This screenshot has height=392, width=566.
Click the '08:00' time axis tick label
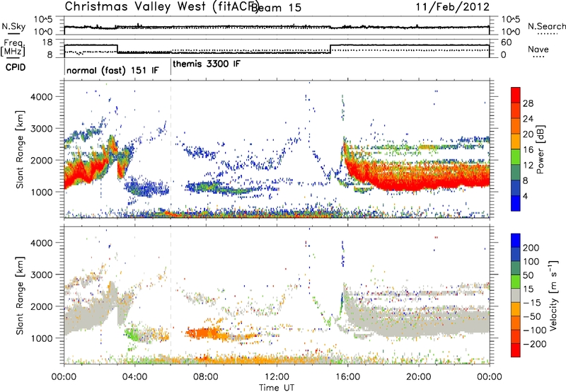pyautogui.click(x=206, y=377)
